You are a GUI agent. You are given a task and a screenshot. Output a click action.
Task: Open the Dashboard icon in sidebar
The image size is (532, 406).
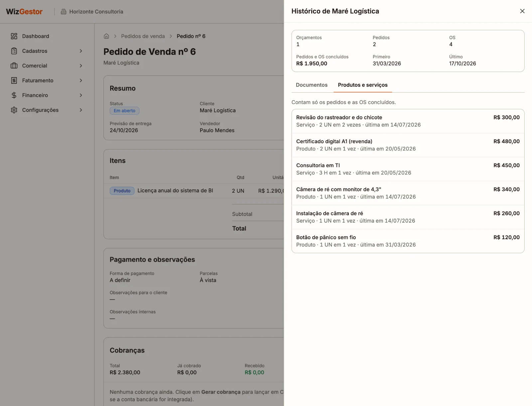tap(14, 36)
